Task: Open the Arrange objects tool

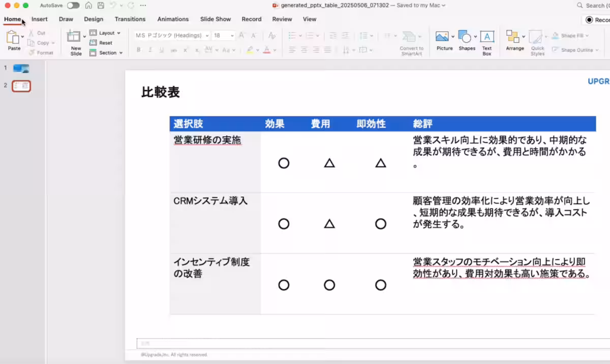Action: [514, 41]
